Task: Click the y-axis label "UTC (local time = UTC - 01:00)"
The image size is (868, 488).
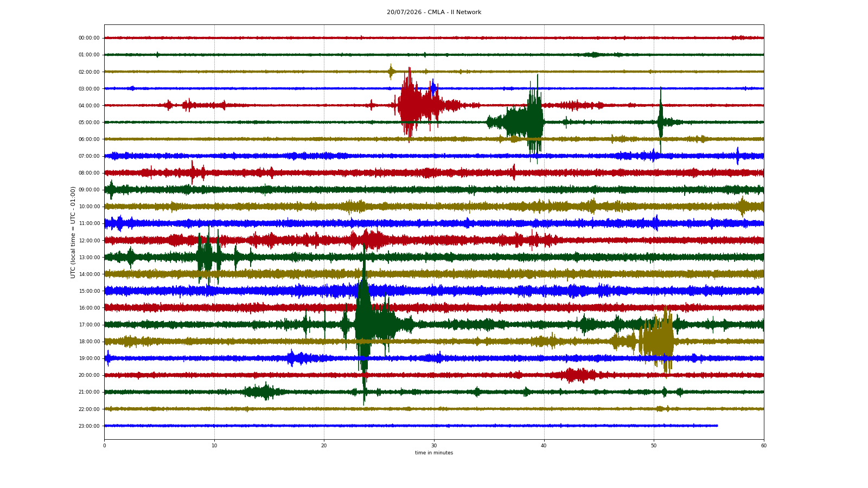Action: pos(73,232)
